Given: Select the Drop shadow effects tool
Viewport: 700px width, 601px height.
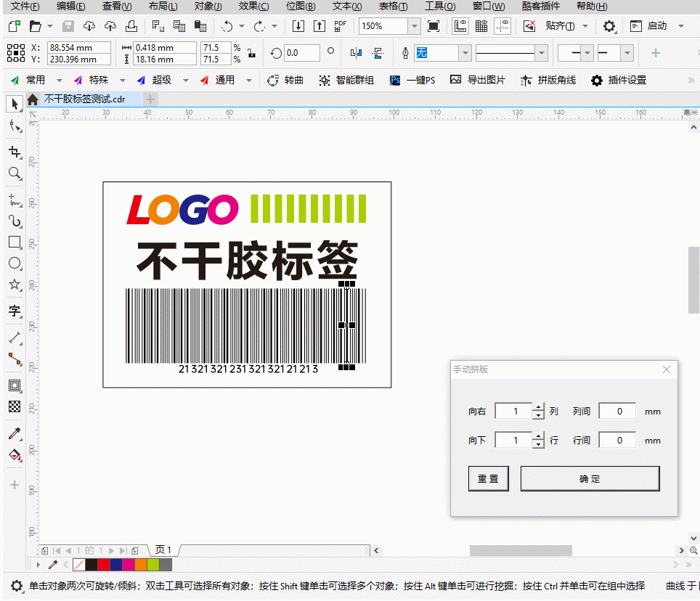Looking at the screenshot, I should point(15,385).
